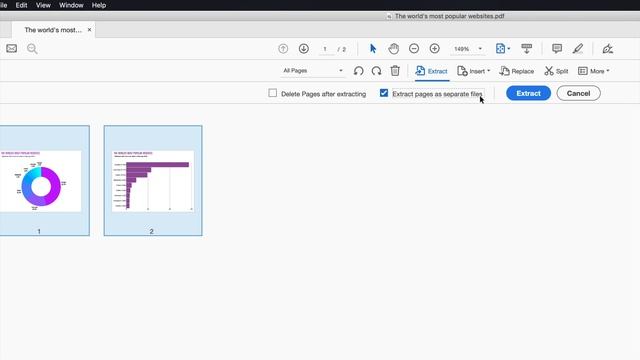This screenshot has height=360, width=640.
Task: Uncheck Extract pages as separate files
Action: coord(384,93)
